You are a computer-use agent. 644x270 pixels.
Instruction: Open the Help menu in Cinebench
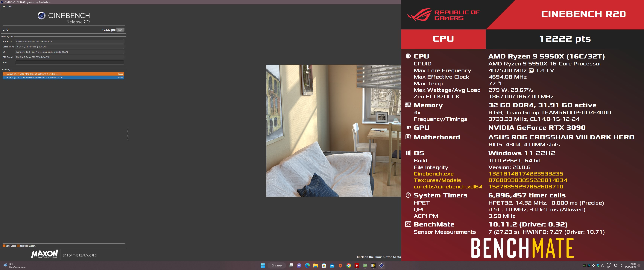point(10,7)
